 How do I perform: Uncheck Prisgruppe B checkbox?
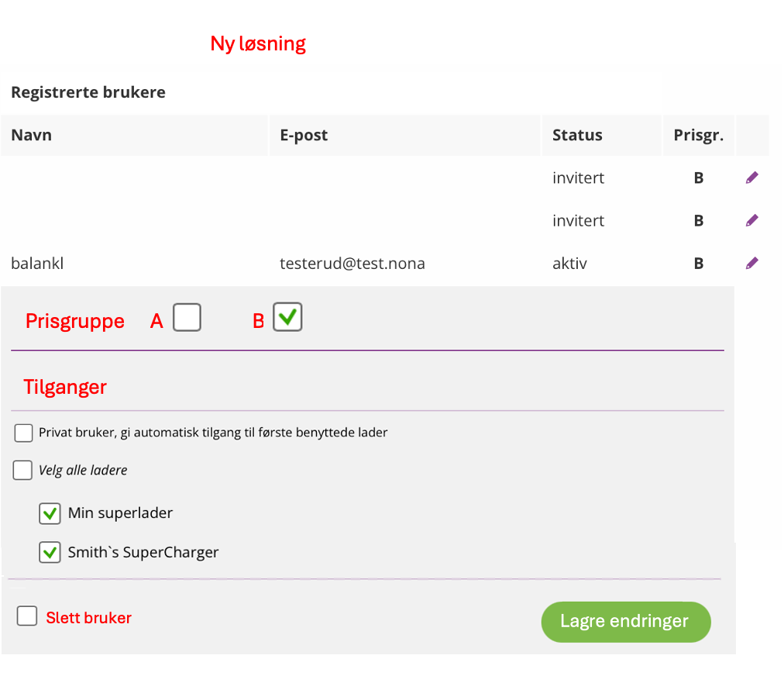[x=287, y=317]
